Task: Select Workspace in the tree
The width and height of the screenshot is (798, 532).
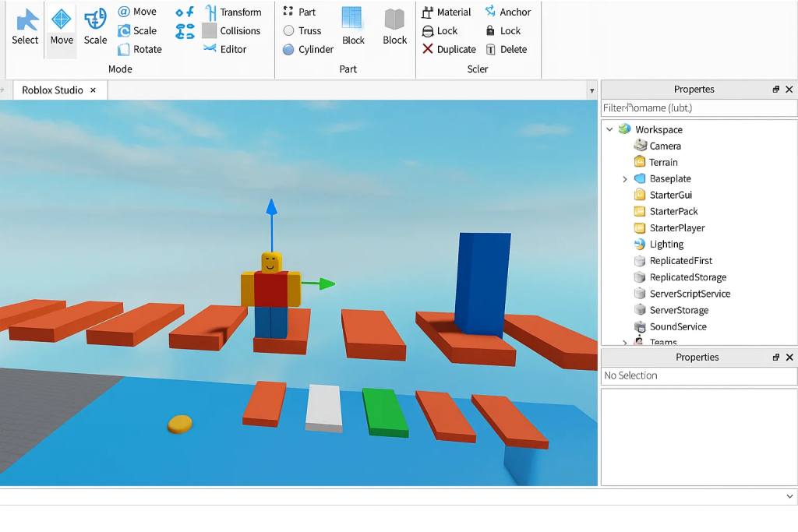Action: pos(659,130)
